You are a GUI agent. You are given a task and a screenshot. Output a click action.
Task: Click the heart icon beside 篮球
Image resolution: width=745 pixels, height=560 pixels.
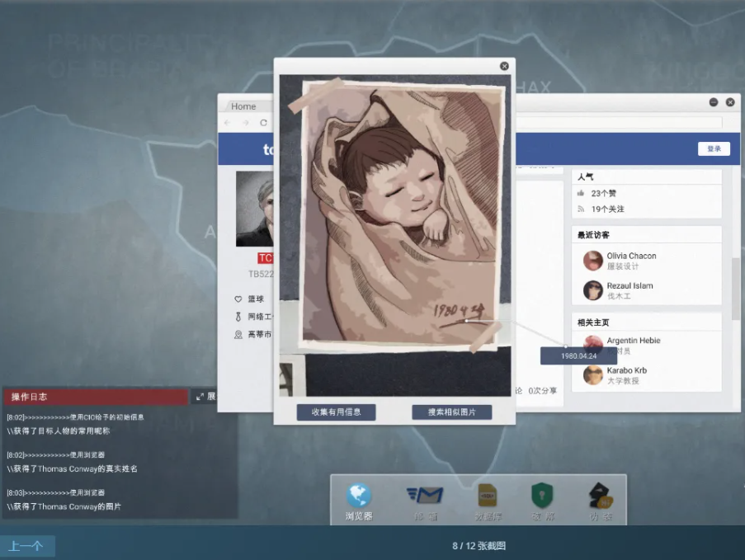pos(238,299)
